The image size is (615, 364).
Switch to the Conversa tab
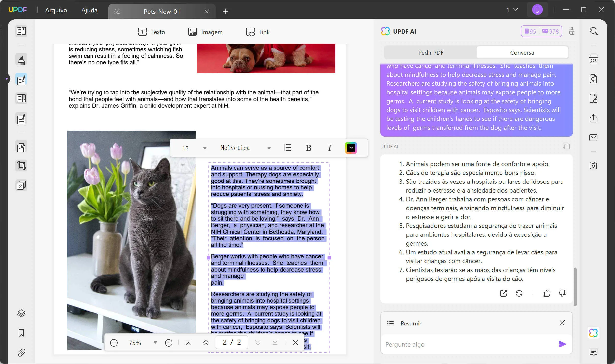[522, 52]
